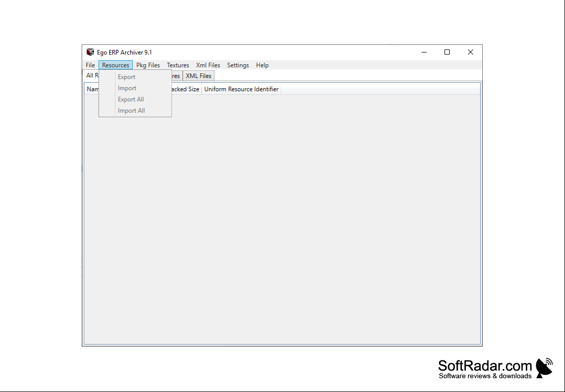This screenshot has height=392, width=565.
Task: Close the open Resources menu
Action: tap(115, 65)
